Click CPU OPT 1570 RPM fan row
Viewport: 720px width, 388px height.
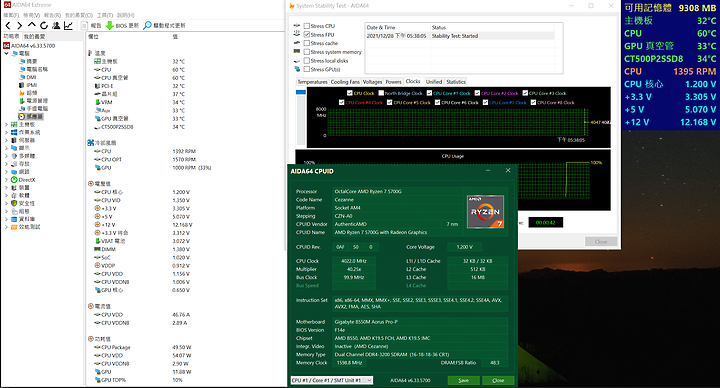[x=145, y=159]
